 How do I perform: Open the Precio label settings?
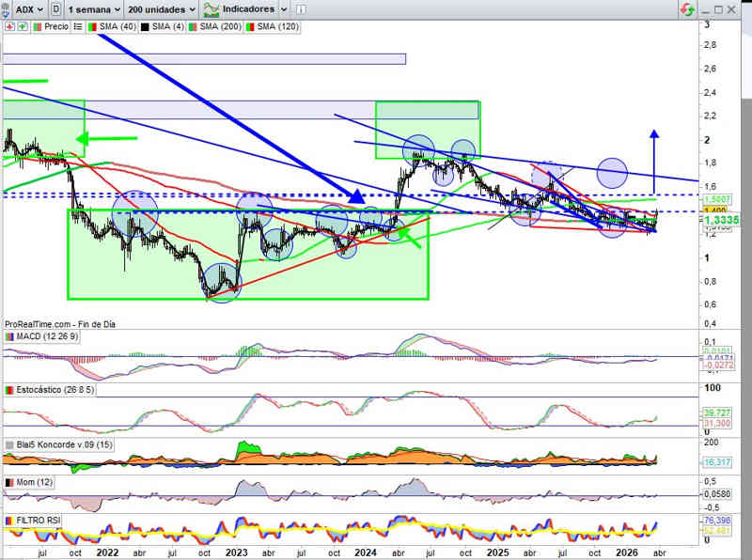coord(55,27)
